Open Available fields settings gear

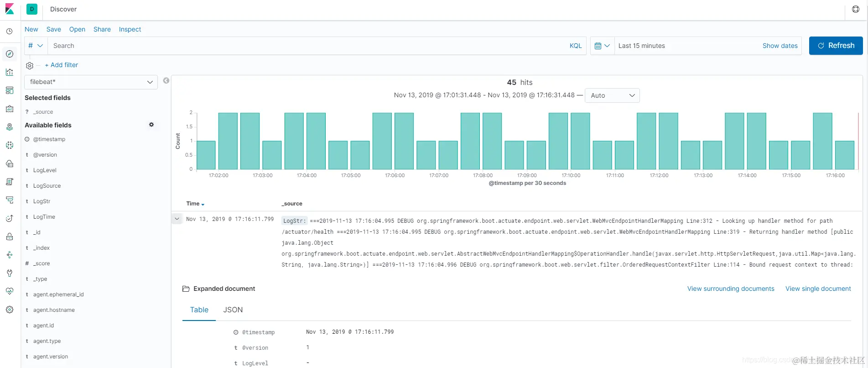[151, 125]
